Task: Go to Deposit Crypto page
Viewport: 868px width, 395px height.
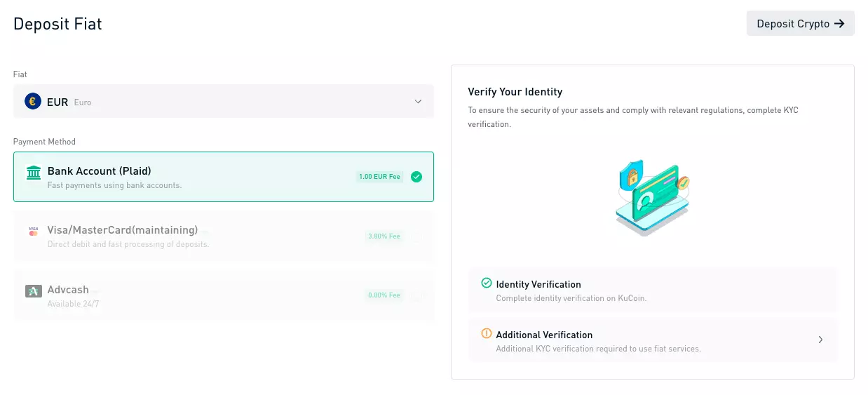Action: [x=800, y=24]
